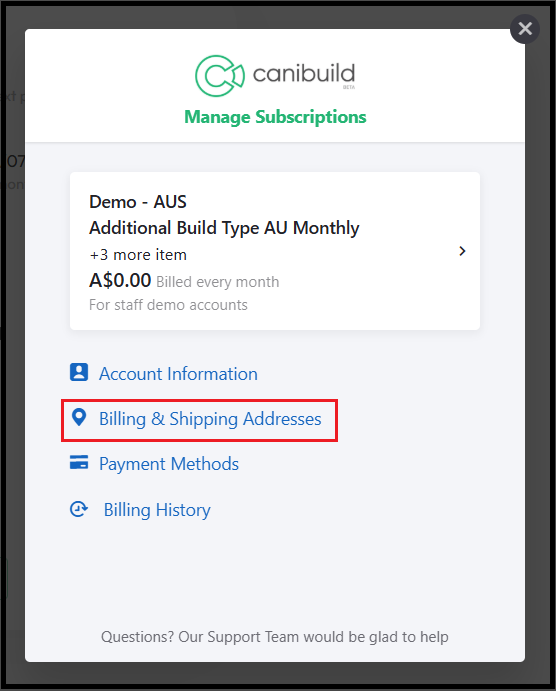Expand subscription details with the chevron arrow
This screenshot has height=691, width=556.
[x=462, y=251]
